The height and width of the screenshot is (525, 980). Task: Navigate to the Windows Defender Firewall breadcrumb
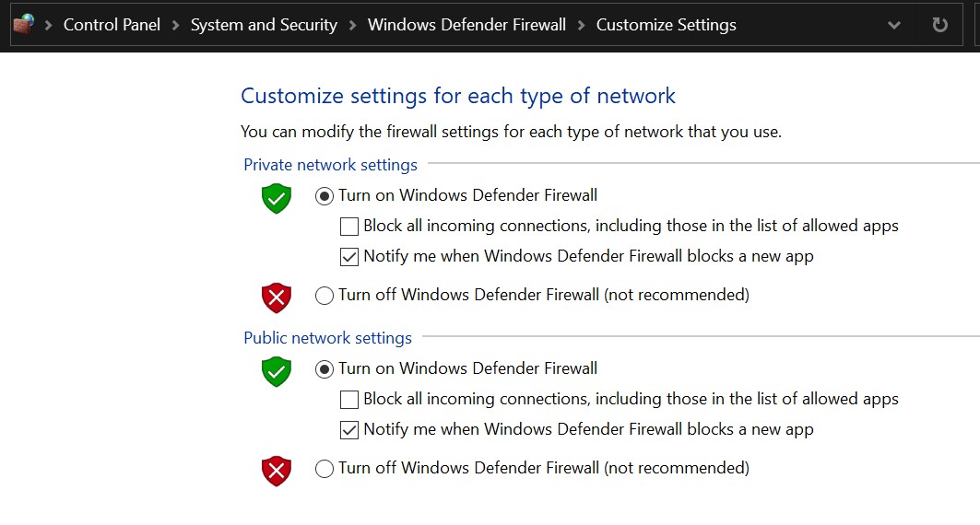coord(466,25)
